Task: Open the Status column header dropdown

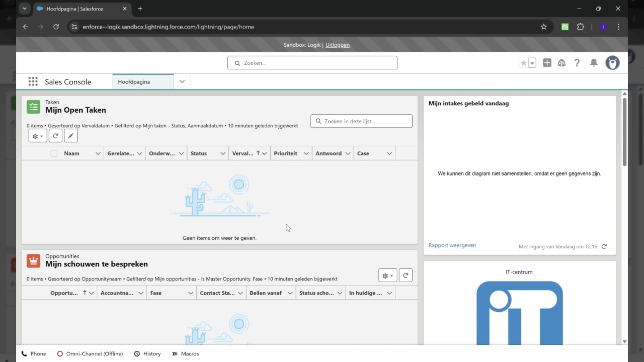Action: pyautogui.click(x=223, y=153)
